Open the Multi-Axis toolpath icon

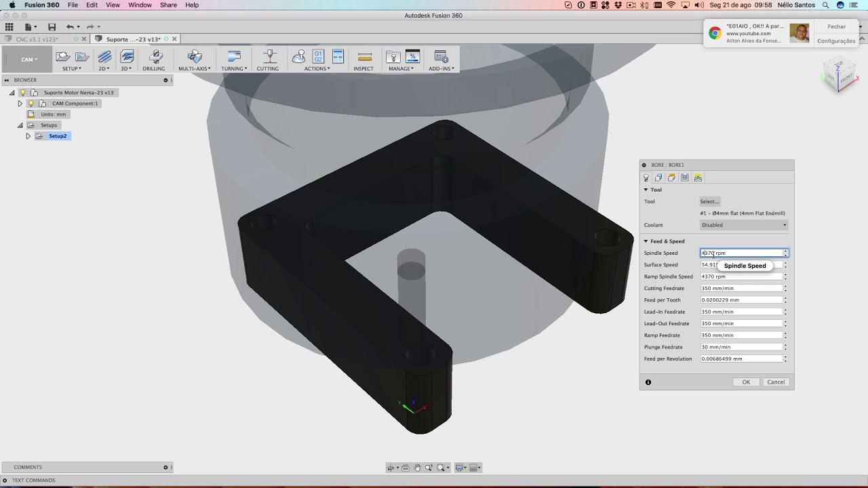click(x=195, y=57)
